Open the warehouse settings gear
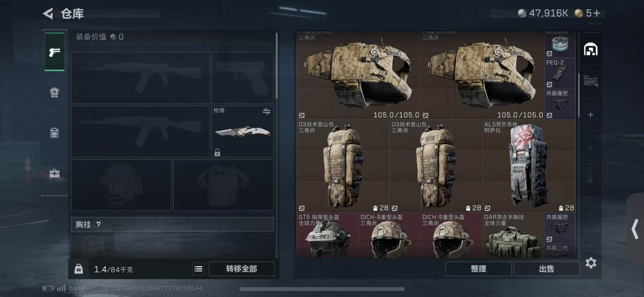Viewport: 644px width, 297px height. point(591,263)
